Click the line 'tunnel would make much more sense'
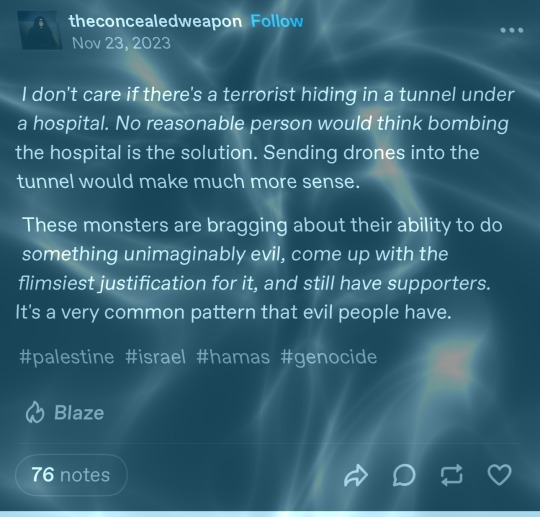The width and height of the screenshot is (540, 517). tap(188, 182)
